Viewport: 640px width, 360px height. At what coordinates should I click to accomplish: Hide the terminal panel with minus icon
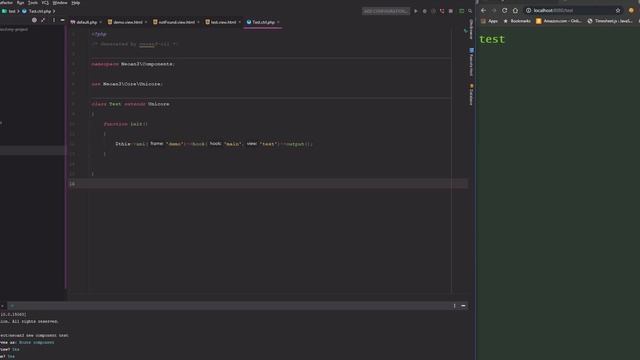click(x=463, y=306)
